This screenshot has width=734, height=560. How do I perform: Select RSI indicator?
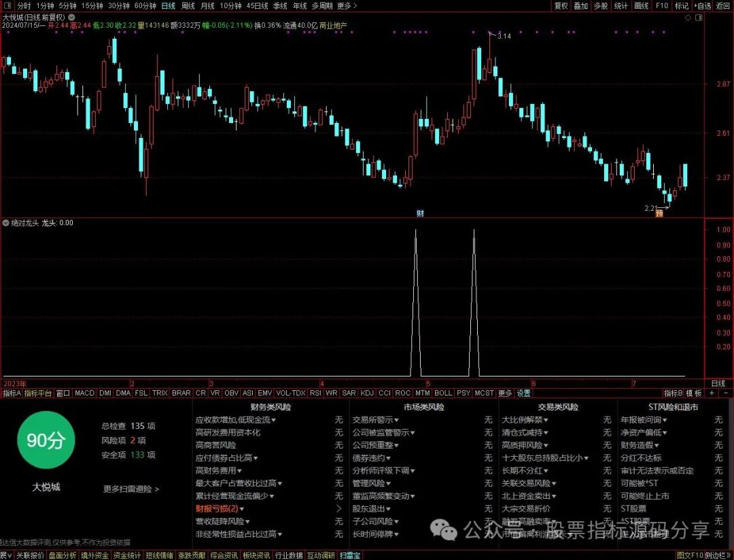[315, 393]
